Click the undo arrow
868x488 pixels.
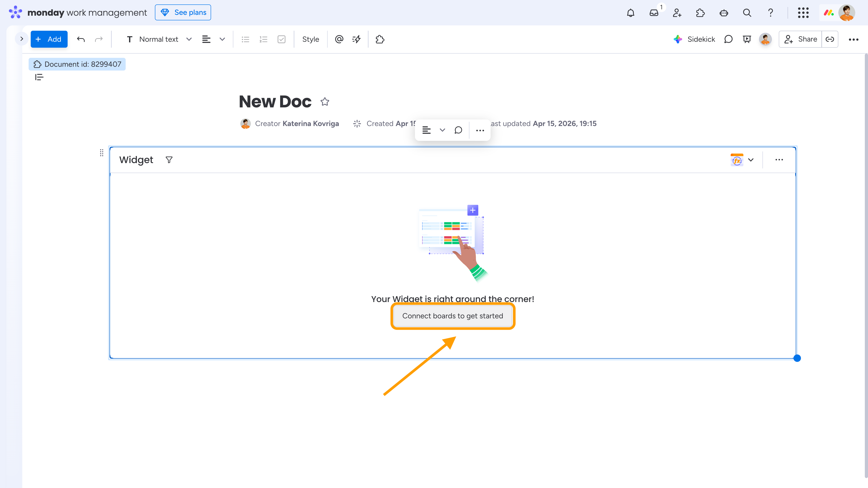[x=81, y=39]
